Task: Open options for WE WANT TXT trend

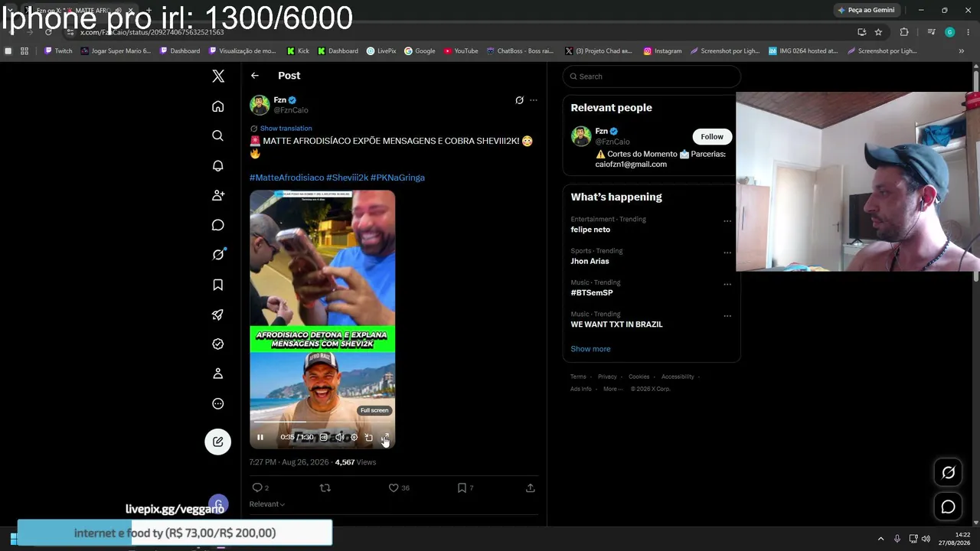Action: (x=727, y=316)
